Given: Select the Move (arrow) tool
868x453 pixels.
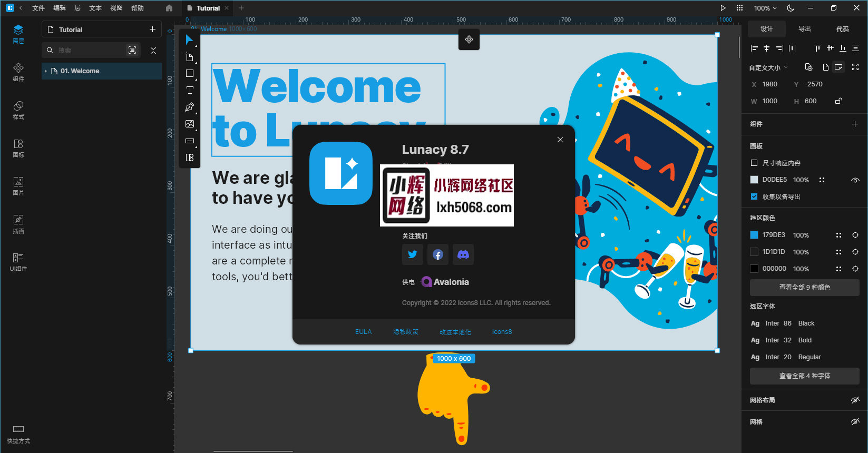Looking at the screenshot, I should click(189, 40).
